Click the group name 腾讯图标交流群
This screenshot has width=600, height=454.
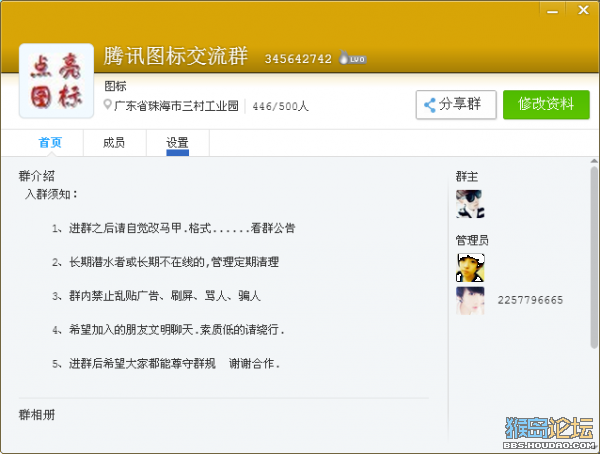pyautogui.click(x=176, y=56)
